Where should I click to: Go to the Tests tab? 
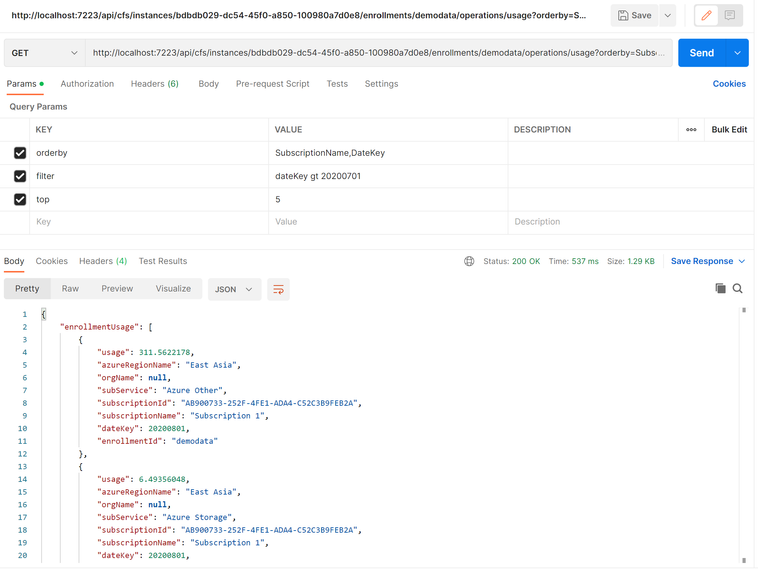pyautogui.click(x=337, y=84)
